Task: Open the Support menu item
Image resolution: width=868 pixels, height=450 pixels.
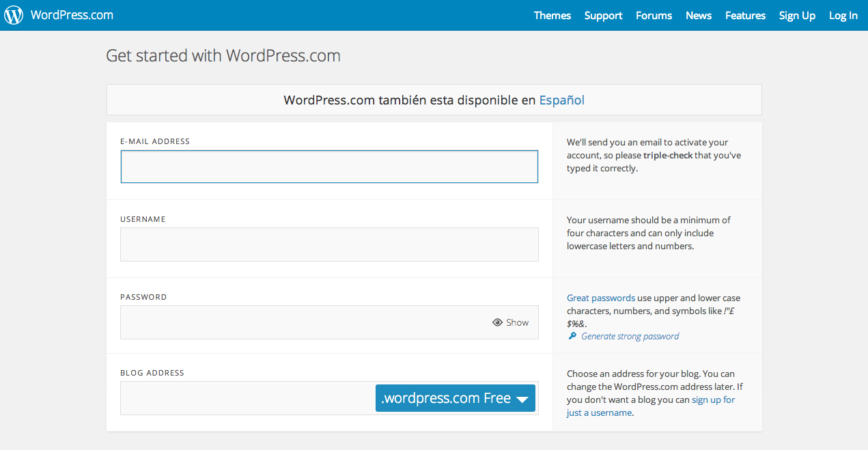Action: tap(603, 15)
